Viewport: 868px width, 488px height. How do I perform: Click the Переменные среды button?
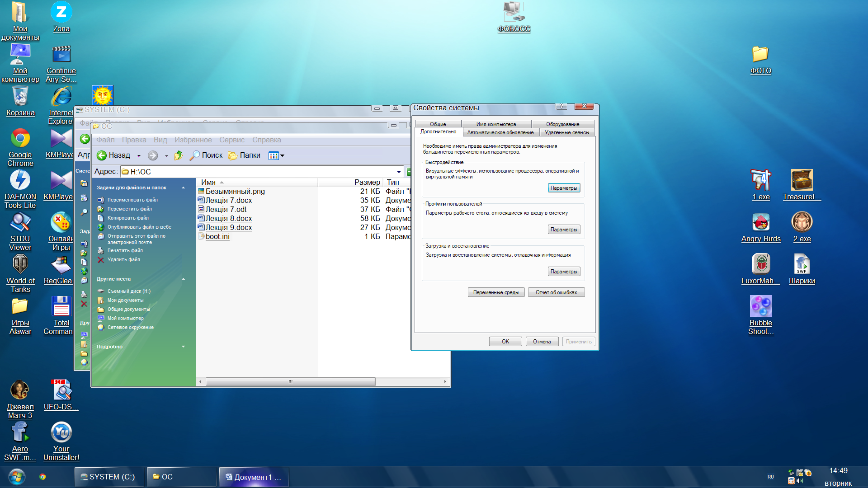coord(496,292)
